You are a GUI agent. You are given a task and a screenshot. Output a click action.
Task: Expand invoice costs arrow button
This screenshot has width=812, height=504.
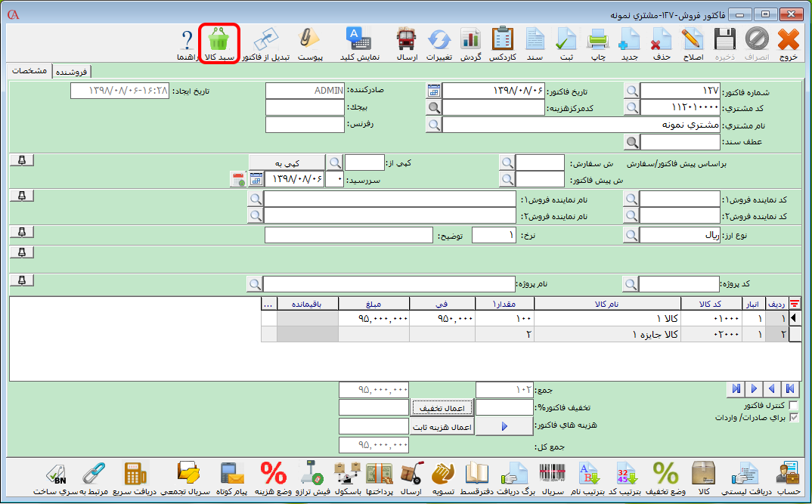504,426
